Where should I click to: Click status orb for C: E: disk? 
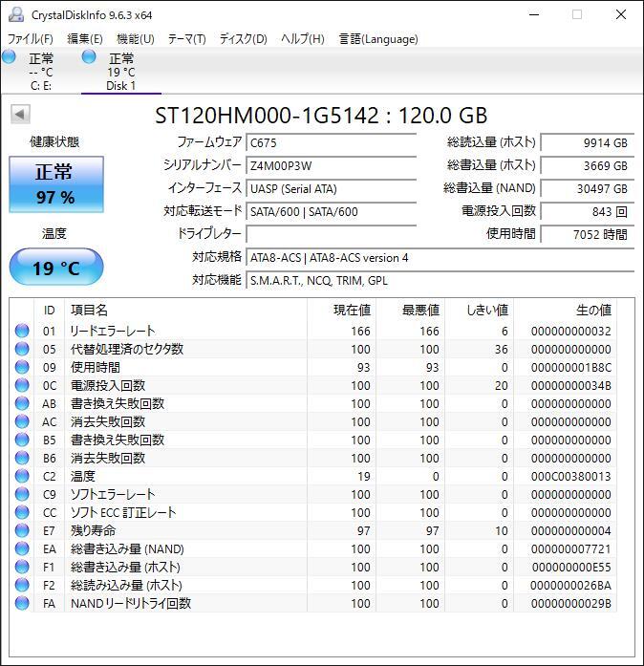pyautogui.click(x=9, y=56)
